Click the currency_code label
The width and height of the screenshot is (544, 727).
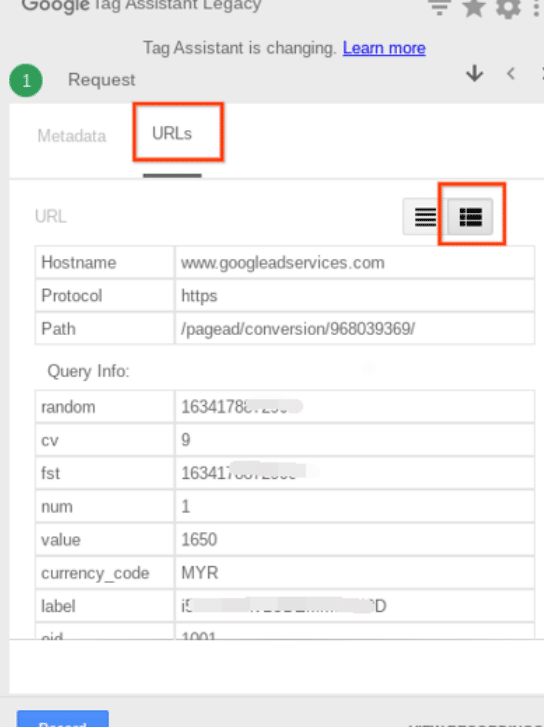tap(95, 573)
